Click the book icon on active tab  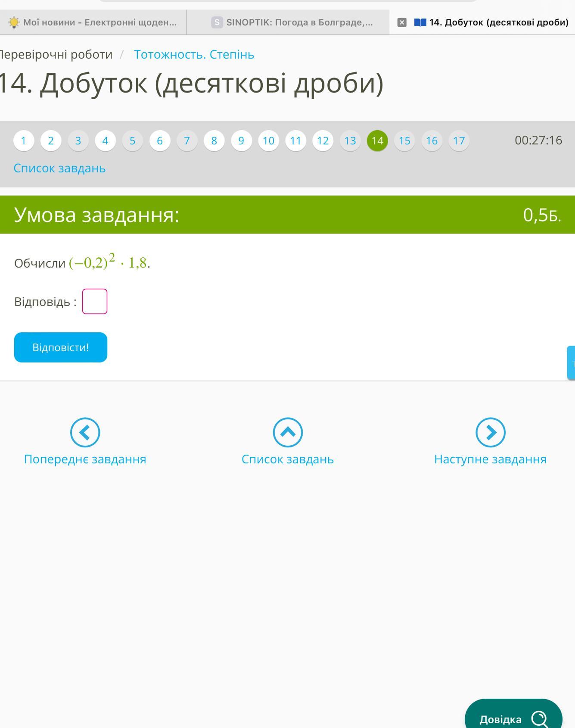[420, 22]
